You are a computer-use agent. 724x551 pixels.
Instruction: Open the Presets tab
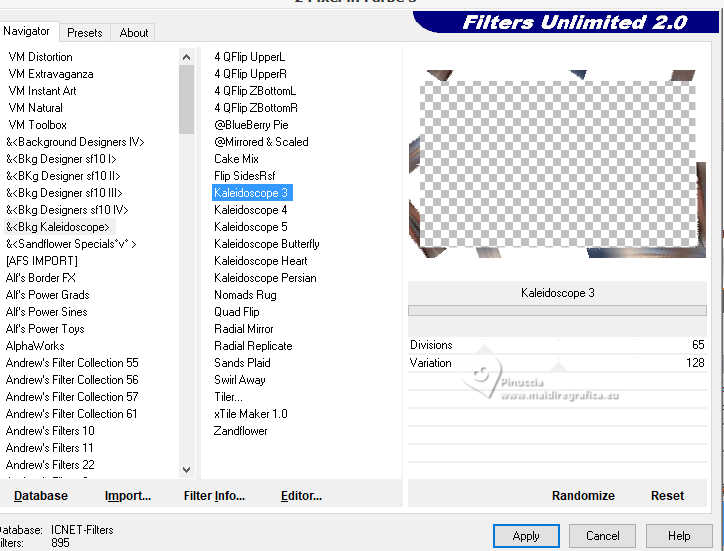84,33
